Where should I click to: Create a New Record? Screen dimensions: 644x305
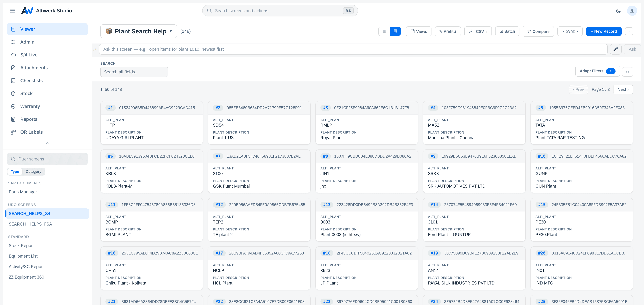click(603, 32)
